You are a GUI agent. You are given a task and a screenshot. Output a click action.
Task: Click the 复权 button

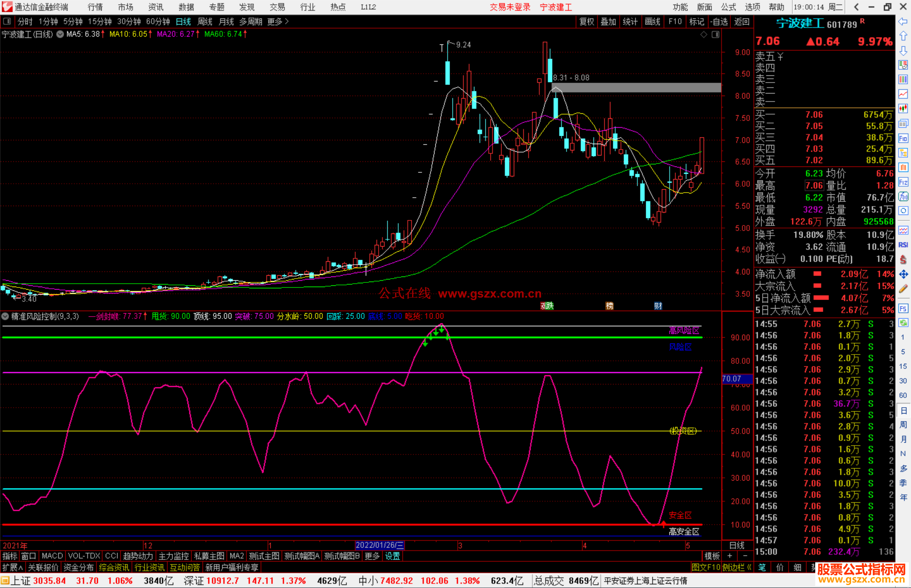pyautogui.click(x=587, y=21)
